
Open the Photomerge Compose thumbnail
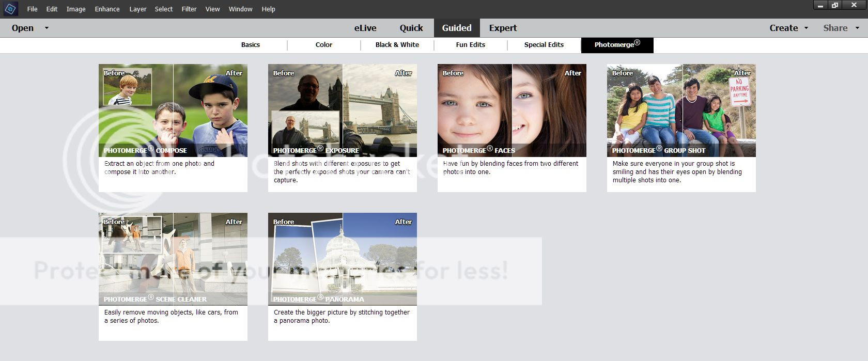click(173, 111)
